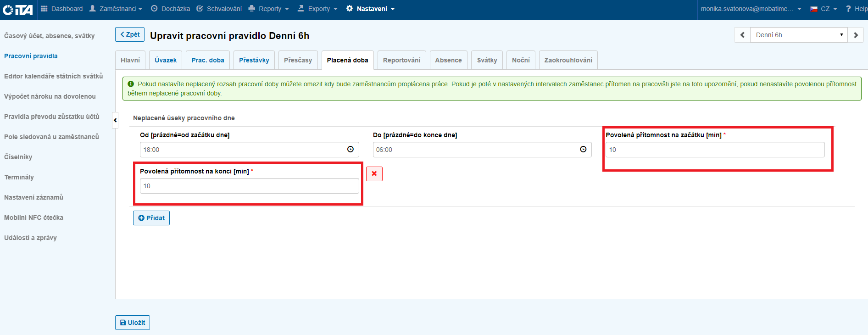Focus the Povolená přítomnost na začátku field
Viewport: 868px width, 335px height.
coord(715,150)
